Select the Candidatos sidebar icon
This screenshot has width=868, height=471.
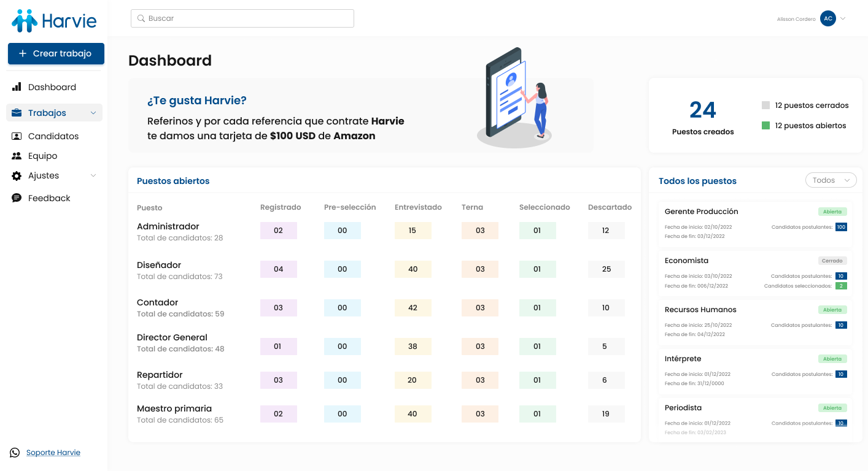(x=17, y=136)
